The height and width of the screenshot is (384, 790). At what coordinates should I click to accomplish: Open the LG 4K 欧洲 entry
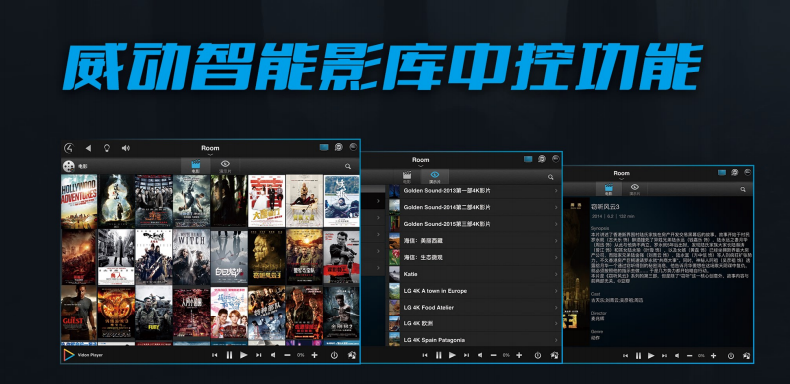[474, 323]
